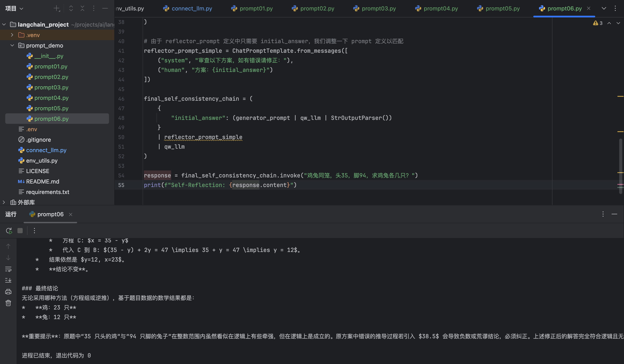This screenshot has height=364, width=624.
Task: Open README.md in project tree
Action: click(x=43, y=182)
